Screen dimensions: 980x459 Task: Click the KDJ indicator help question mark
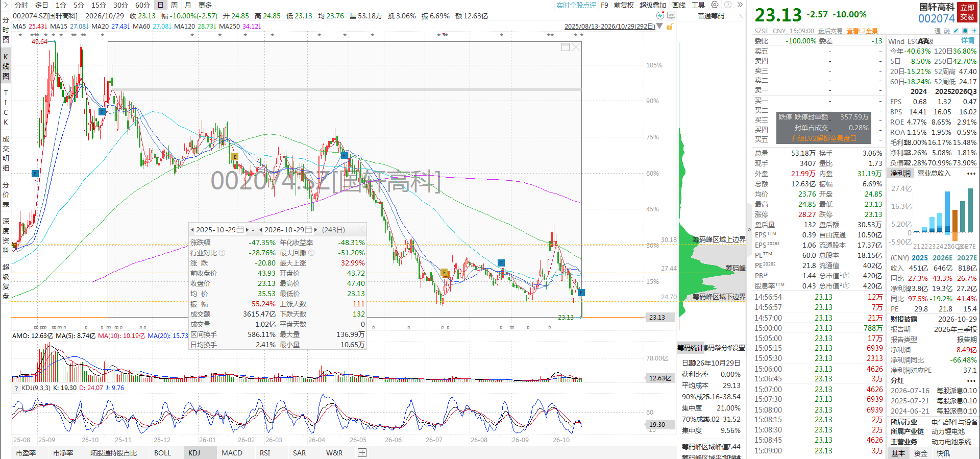point(16,388)
